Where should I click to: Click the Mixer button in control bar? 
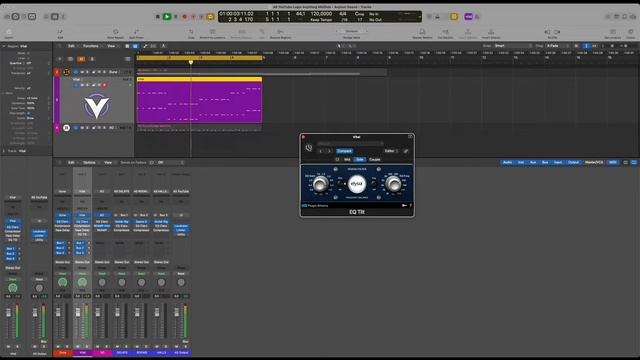coord(55,17)
